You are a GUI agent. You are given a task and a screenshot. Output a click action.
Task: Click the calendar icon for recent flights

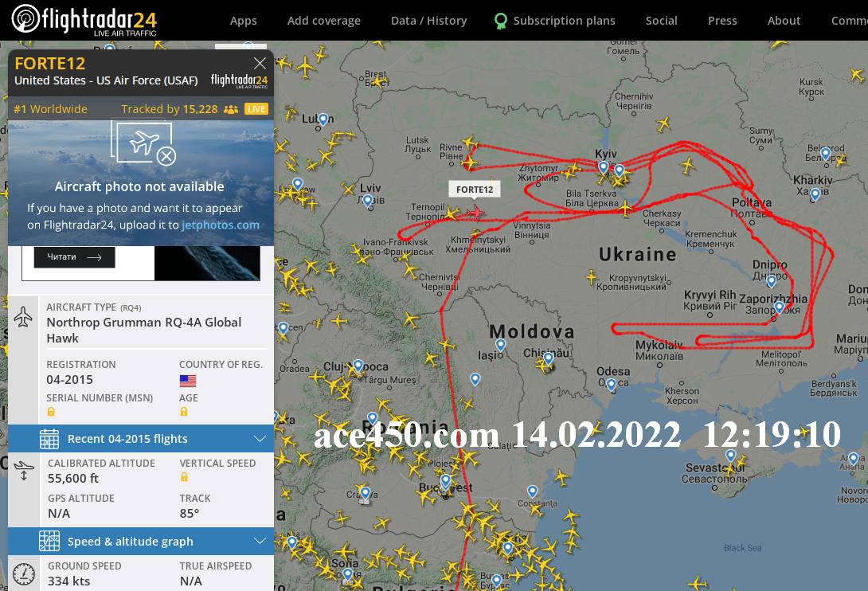pyautogui.click(x=49, y=439)
